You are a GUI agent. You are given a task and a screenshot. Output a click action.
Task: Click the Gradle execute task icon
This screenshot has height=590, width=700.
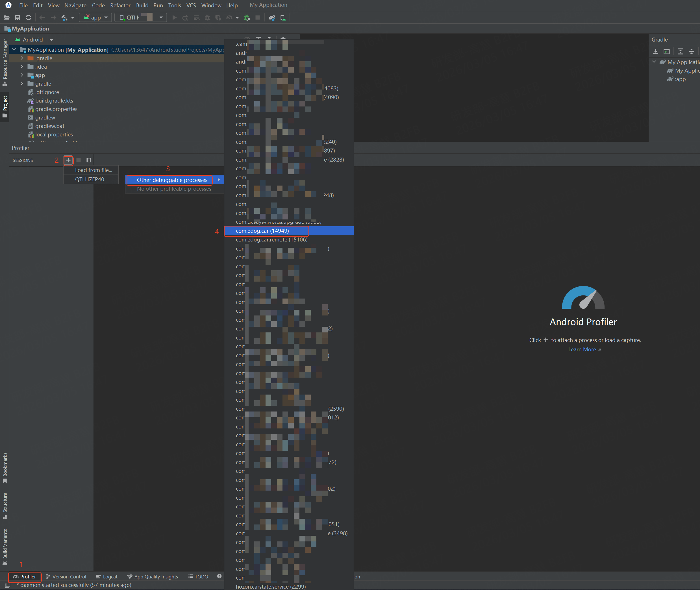667,51
